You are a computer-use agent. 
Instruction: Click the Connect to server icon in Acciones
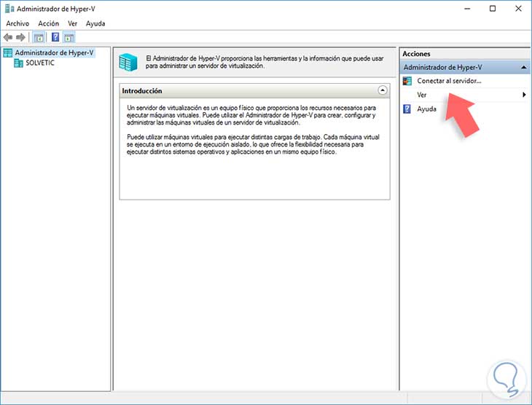click(407, 81)
